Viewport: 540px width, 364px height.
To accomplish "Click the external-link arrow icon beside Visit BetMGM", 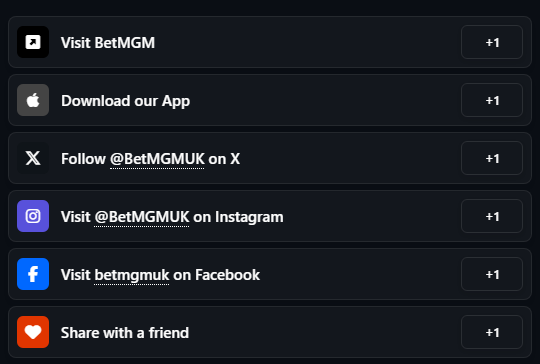I will (x=33, y=42).
